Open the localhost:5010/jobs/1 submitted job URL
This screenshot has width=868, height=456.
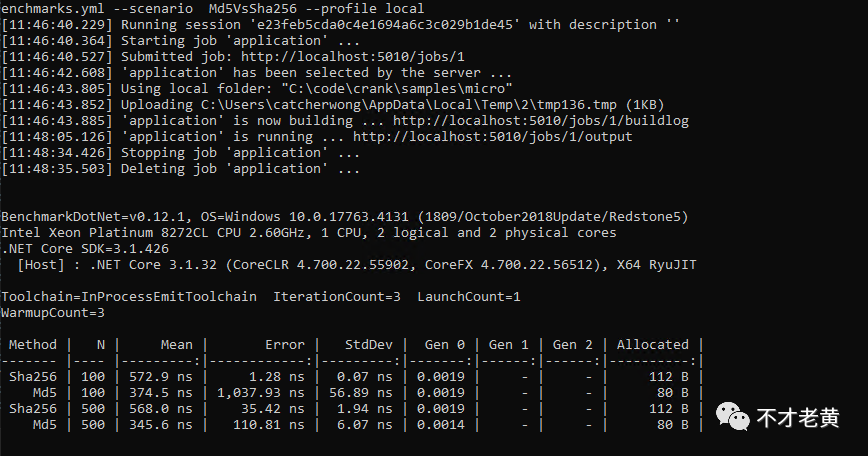coord(353,56)
